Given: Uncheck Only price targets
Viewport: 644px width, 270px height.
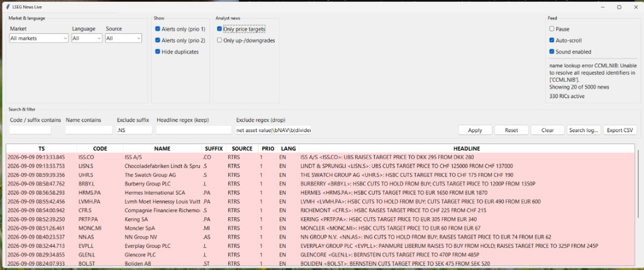Looking at the screenshot, I should tap(219, 29).
